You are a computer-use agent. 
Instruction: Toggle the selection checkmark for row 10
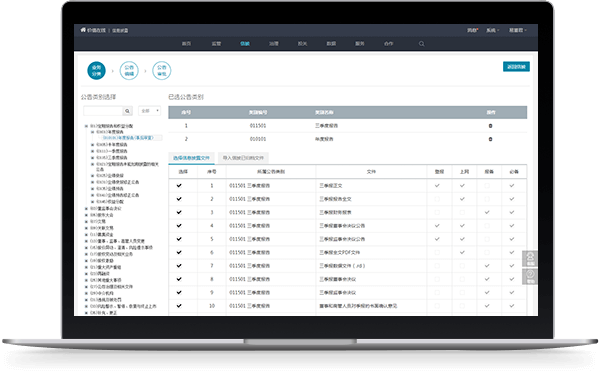[179, 306]
